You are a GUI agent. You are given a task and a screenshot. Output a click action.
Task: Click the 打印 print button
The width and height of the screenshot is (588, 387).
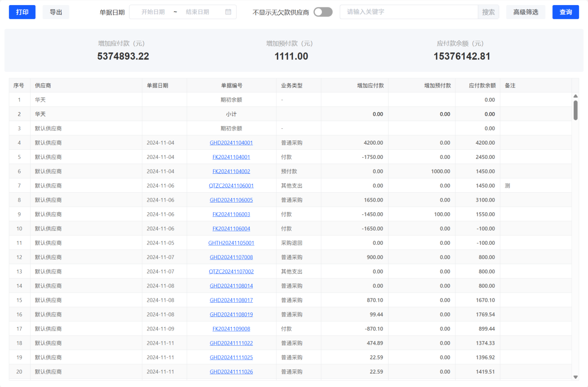click(x=22, y=12)
